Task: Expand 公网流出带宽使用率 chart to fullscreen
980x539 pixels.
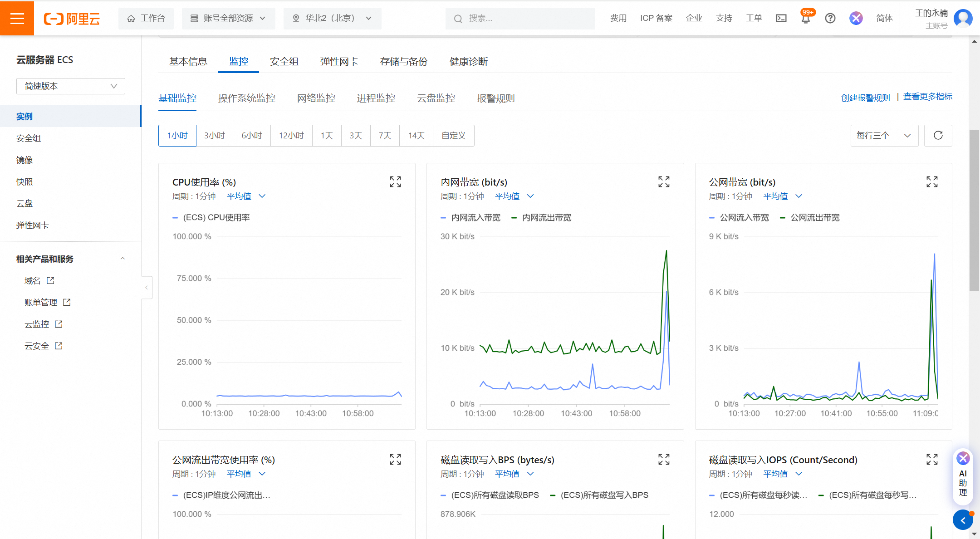Action: (x=395, y=460)
